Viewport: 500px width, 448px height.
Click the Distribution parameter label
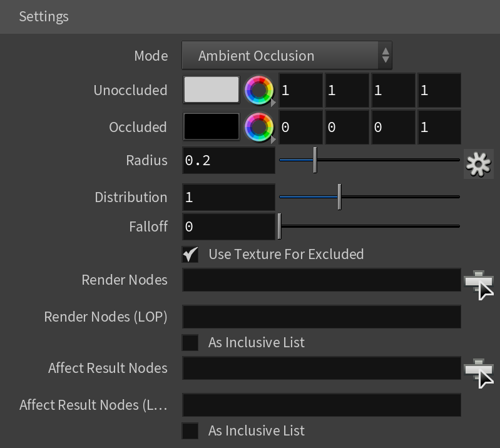tap(131, 197)
